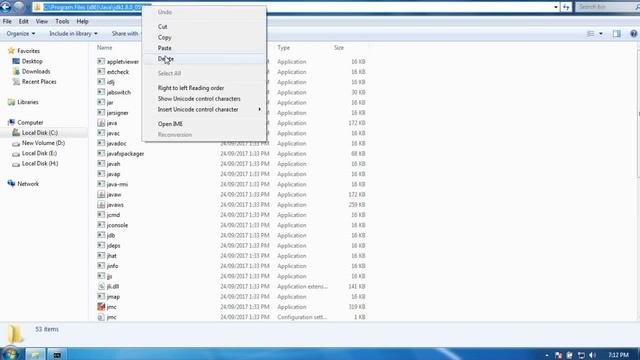Viewport: 640px width, 360px height.
Task: Select Favorites in navigation pane
Action: coord(28,51)
